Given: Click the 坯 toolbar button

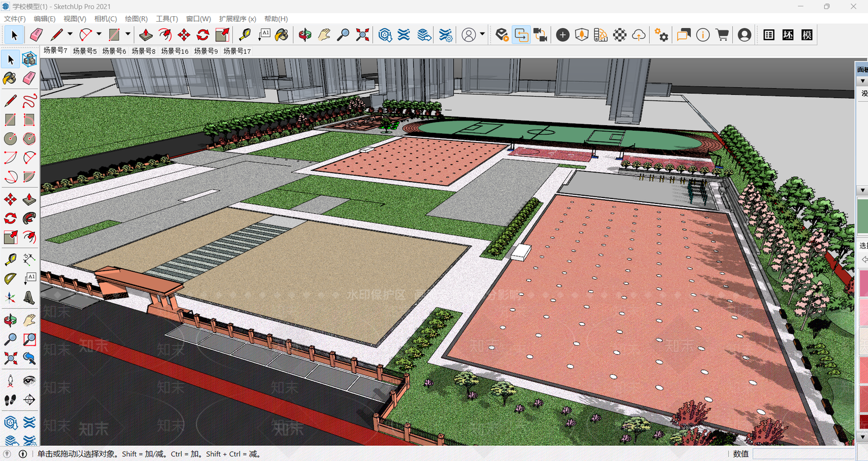Looking at the screenshot, I should tap(788, 35).
